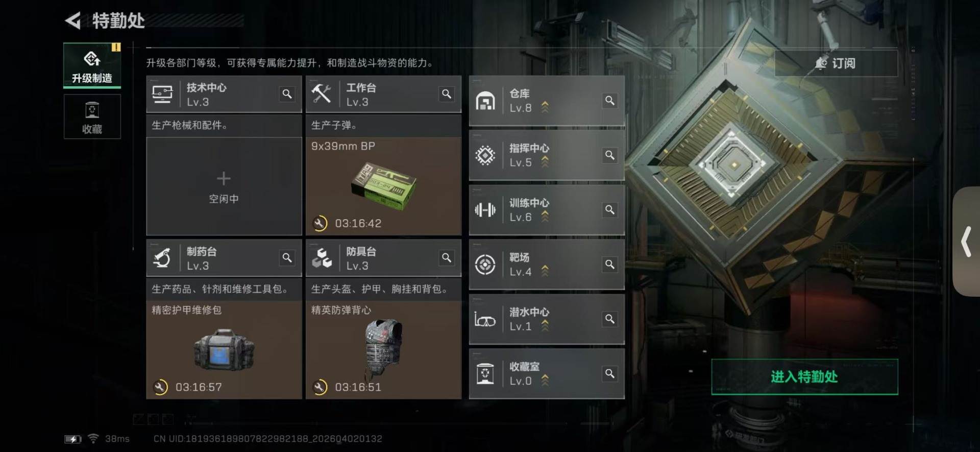Open the 9x39mm BP production slot
Image resolution: width=980 pixels, height=452 pixels.
click(x=383, y=186)
